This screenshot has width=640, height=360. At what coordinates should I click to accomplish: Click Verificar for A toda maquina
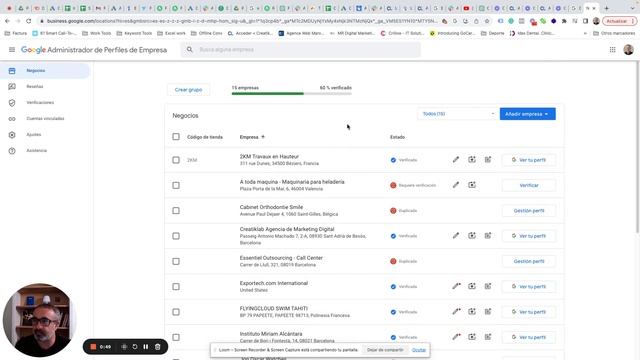(x=529, y=185)
